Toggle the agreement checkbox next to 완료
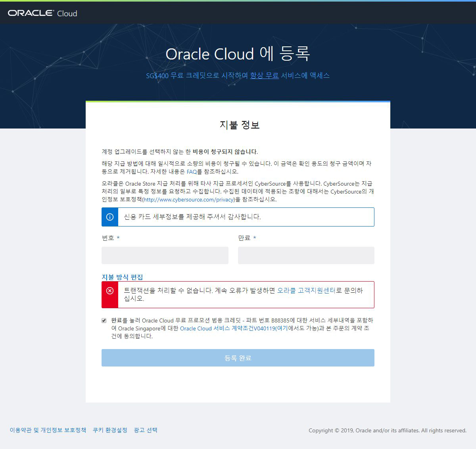This screenshot has height=449, width=476. click(x=104, y=320)
